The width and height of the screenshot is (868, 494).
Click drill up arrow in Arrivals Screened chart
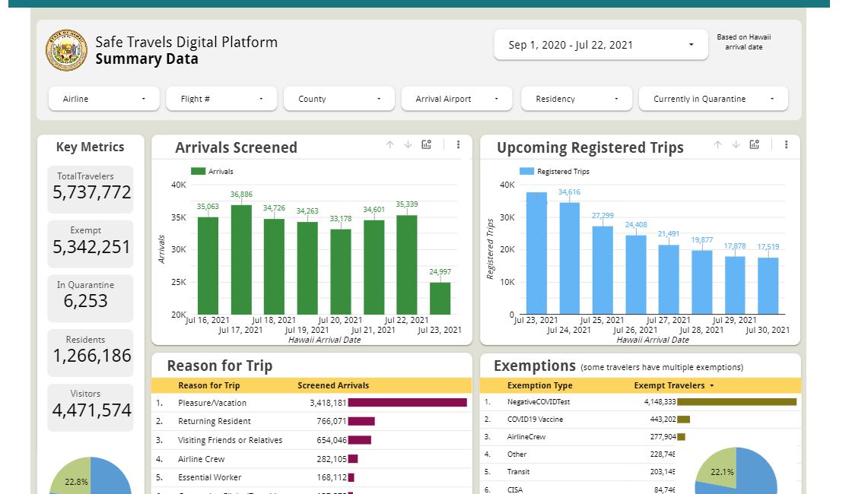point(389,145)
